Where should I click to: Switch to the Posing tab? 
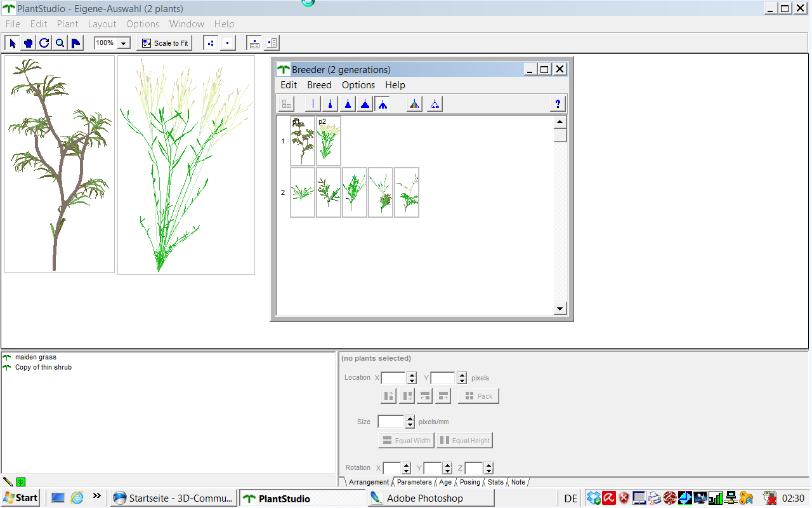coord(470,483)
